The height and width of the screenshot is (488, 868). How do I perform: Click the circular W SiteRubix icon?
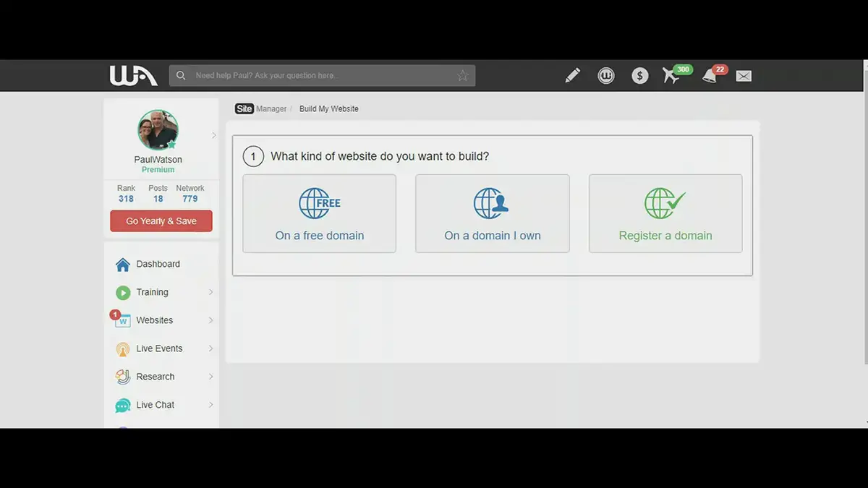tap(606, 75)
